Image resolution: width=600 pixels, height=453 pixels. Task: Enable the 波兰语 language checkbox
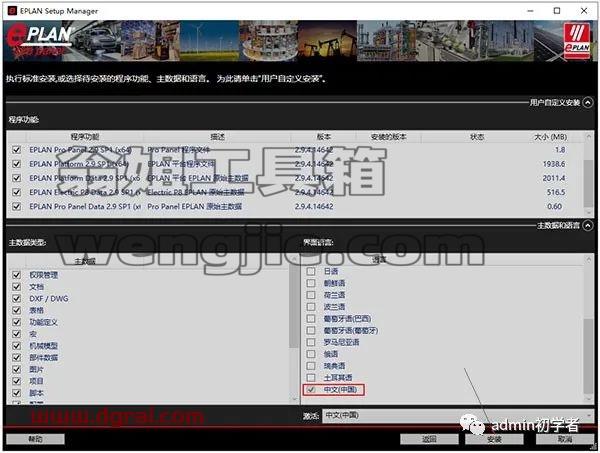pos(311,307)
